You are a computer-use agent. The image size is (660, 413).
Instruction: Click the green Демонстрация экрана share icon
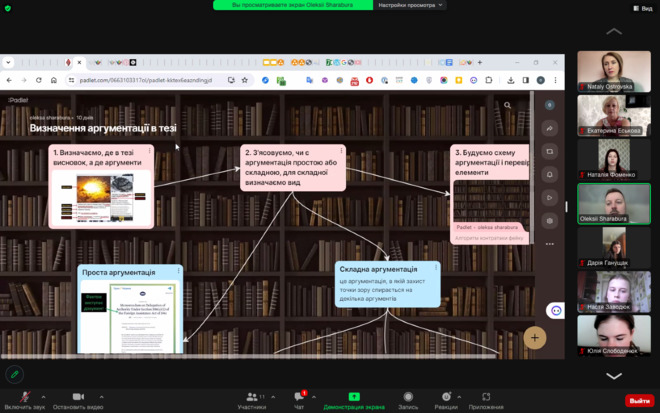point(353,399)
